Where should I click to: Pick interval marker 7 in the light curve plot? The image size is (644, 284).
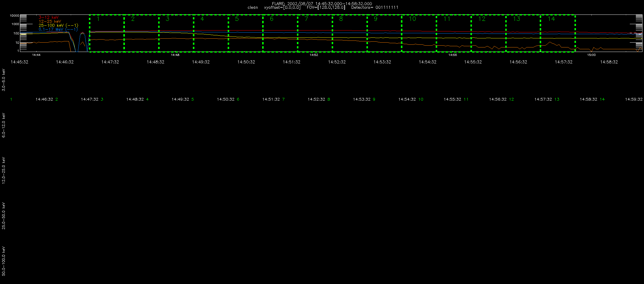[306, 19]
